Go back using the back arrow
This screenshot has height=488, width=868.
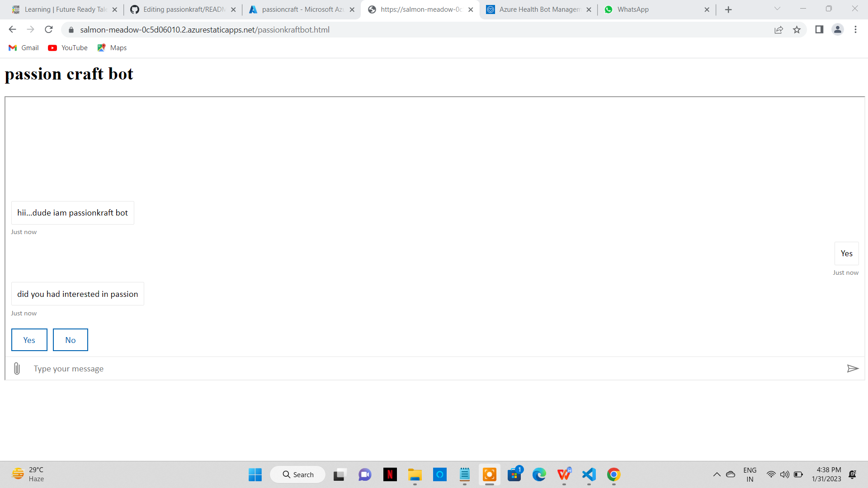(12, 30)
